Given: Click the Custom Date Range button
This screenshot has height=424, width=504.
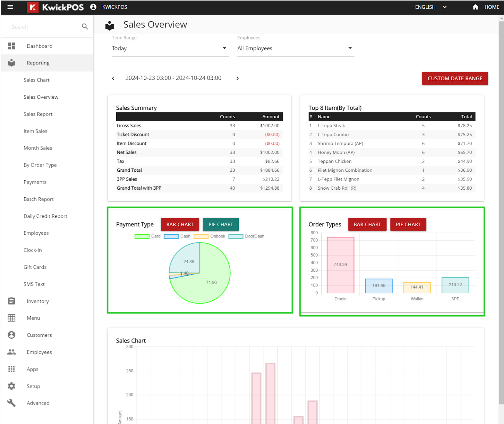Looking at the screenshot, I should [x=455, y=78].
